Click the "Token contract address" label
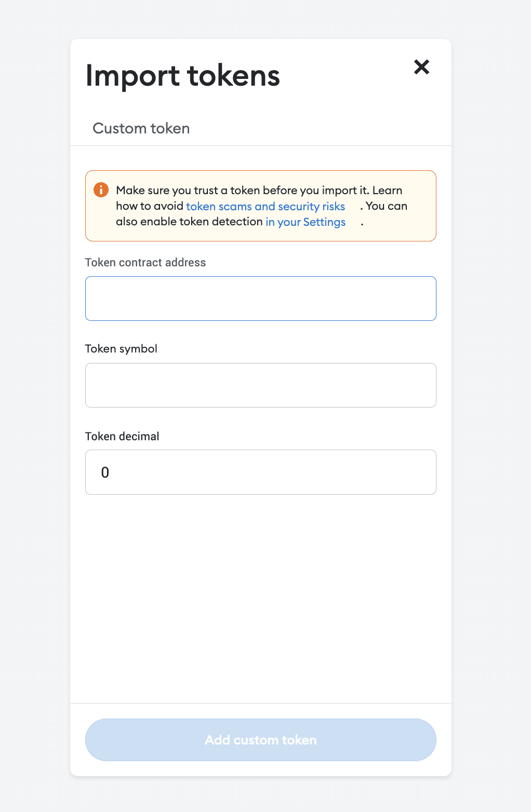This screenshot has height=812, width=531. coord(145,263)
